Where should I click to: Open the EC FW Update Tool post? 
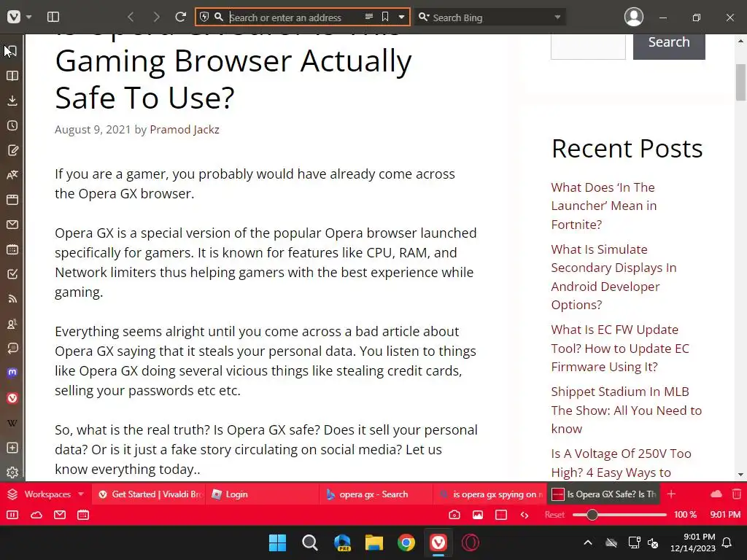tap(620, 348)
